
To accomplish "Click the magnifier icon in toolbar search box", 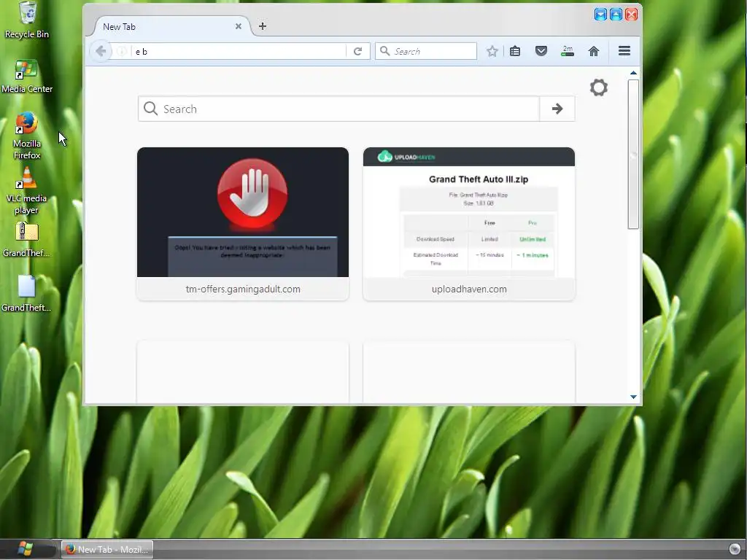I will click(x=385, y=51).
